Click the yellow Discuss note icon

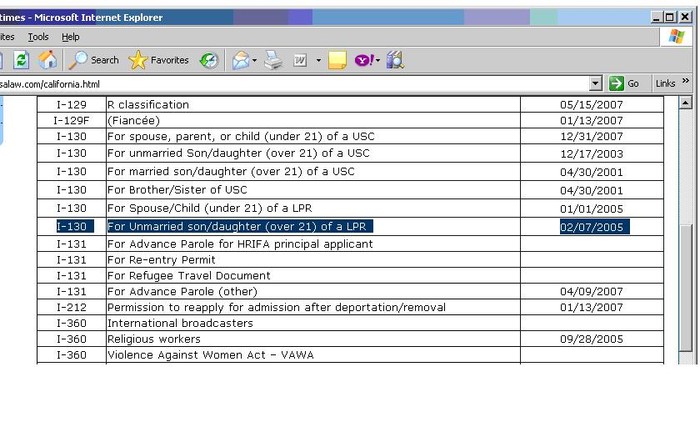pos(338,60)
